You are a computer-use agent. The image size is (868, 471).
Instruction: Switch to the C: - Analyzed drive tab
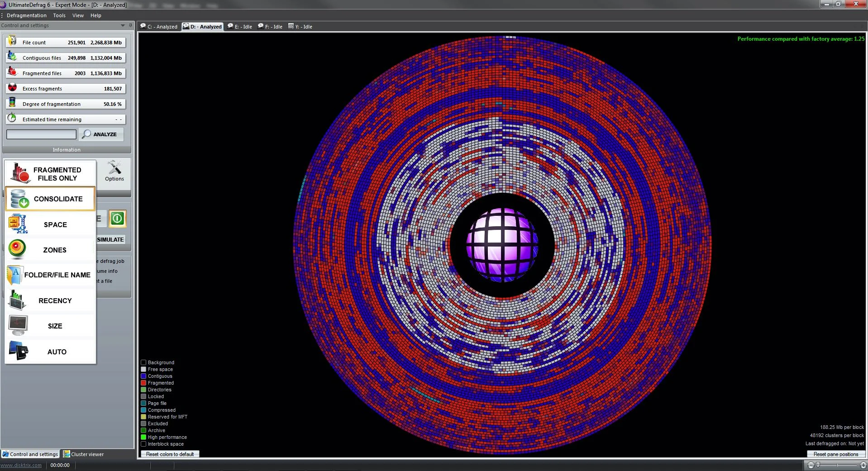click(159, 27)
